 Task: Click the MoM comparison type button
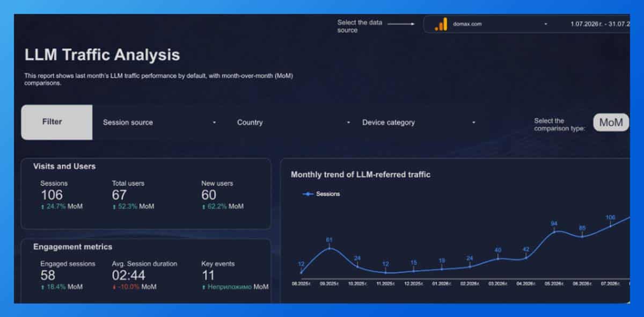611,123
